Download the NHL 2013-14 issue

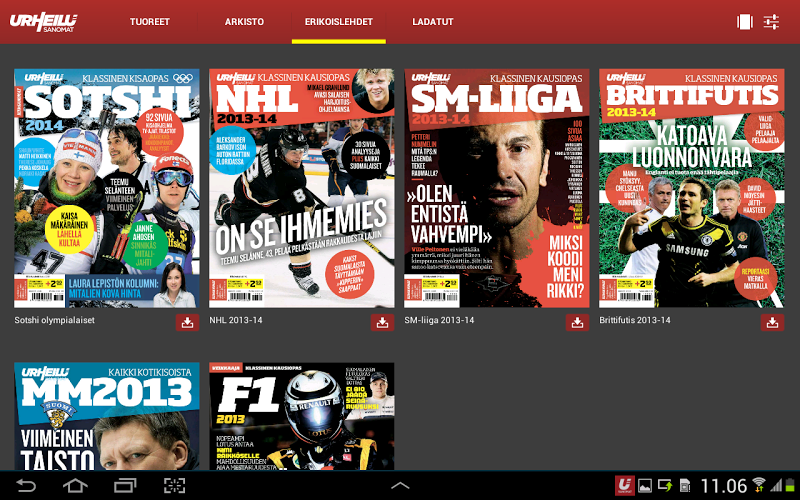coord(382,322)
